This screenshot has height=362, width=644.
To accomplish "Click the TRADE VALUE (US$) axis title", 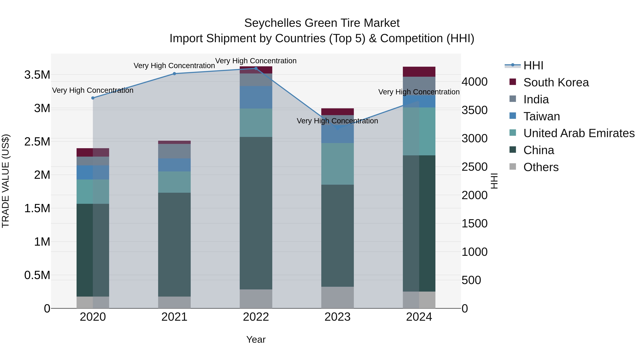I will (x=6, y=181).
